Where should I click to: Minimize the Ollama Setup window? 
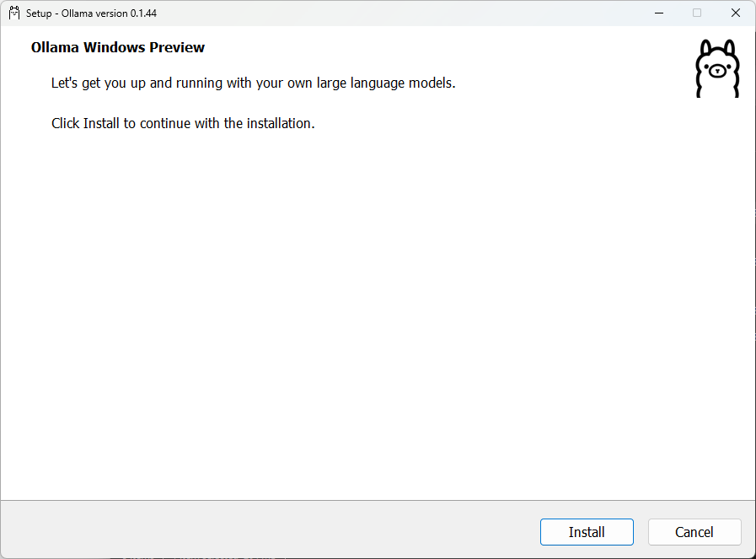pos(657,13)
